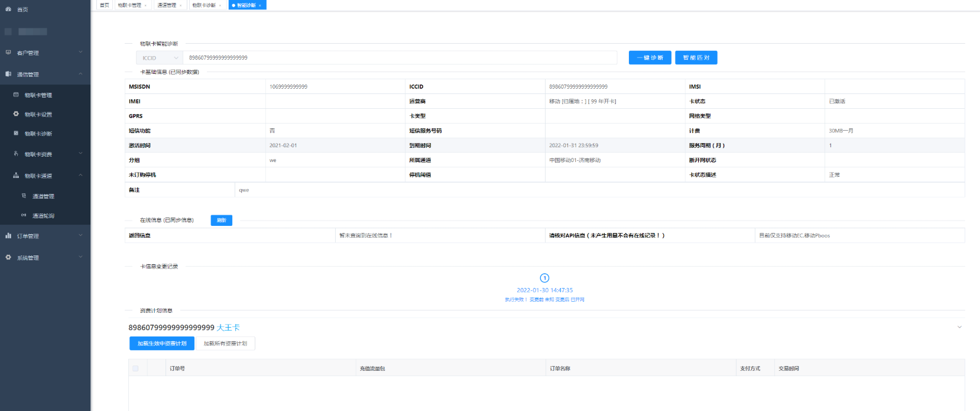Screen dimensions: 980x411
Task: Switch to the 首页 tab
Action: pos(105,5)
